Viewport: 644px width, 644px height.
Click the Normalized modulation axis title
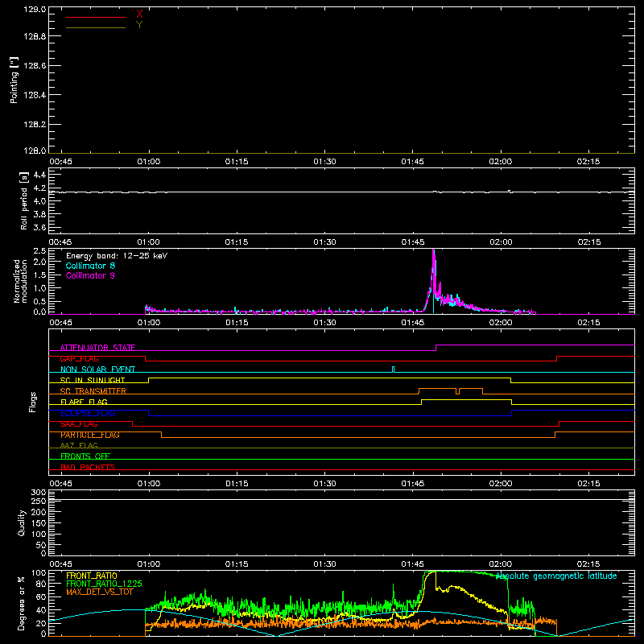click(x=20, y=281)
